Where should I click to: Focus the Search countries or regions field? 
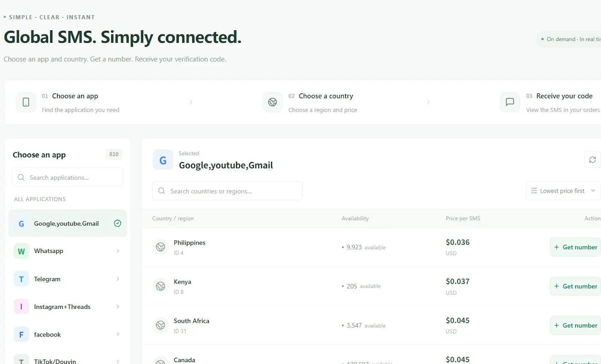[x=228, y=191]
